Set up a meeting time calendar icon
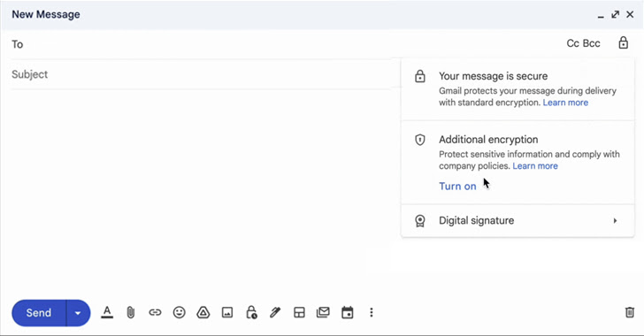This screenshot has height=336, width=644. (x=348, y=313)
